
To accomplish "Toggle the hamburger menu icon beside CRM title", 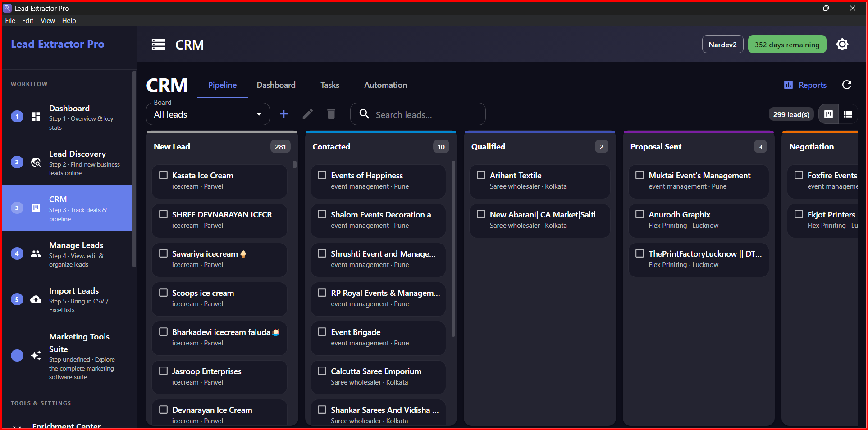I will point(158,45).
